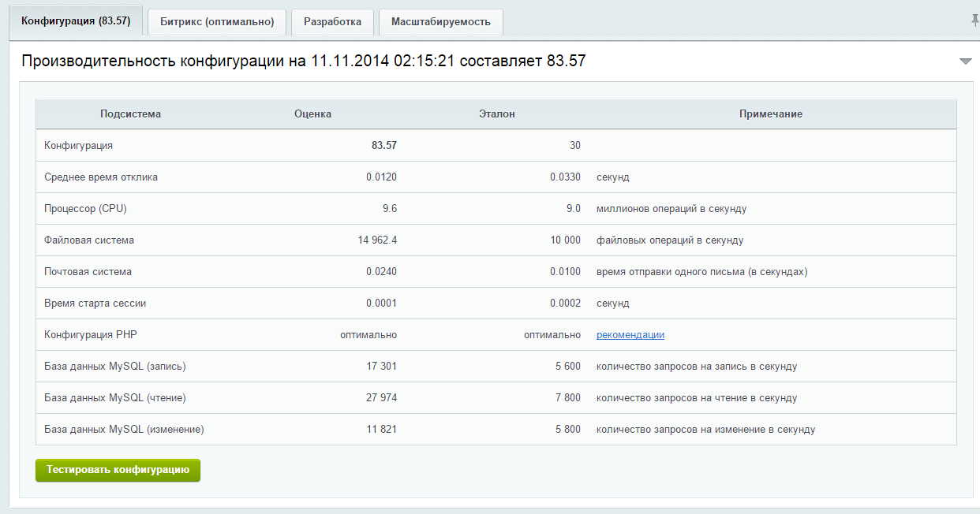Click the 0.0001 session start value
The width and height of the screenshot is (980, 514).
point(382,304)
